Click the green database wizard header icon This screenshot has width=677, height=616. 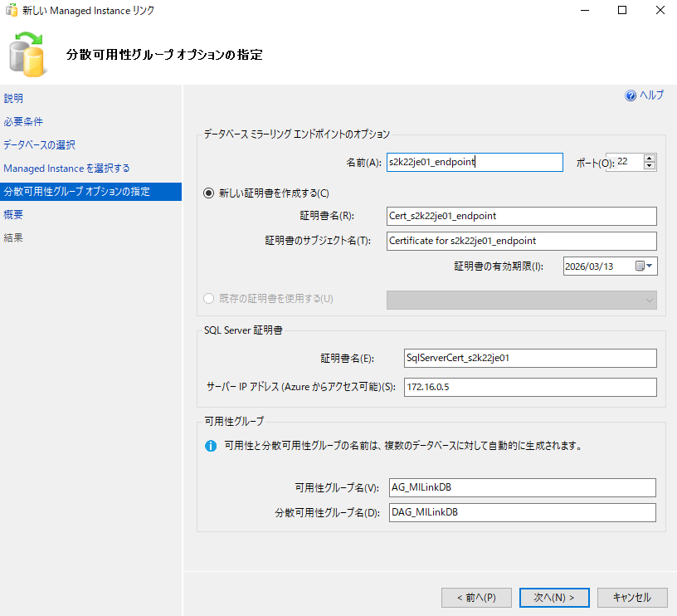pyautogui.click(x=27, y=51)
